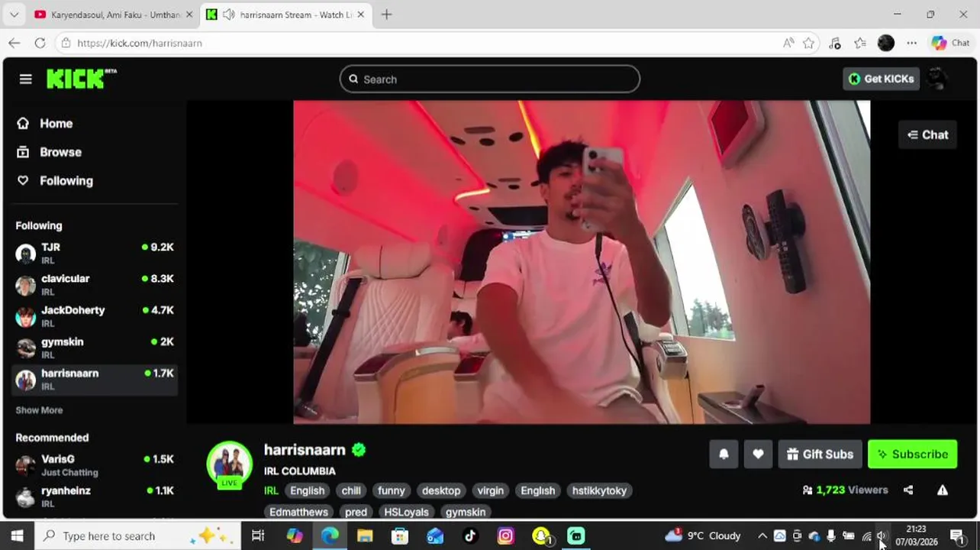Open JackDoherty channel in Following list
This screenshot has height=550, width=980.
95,316
